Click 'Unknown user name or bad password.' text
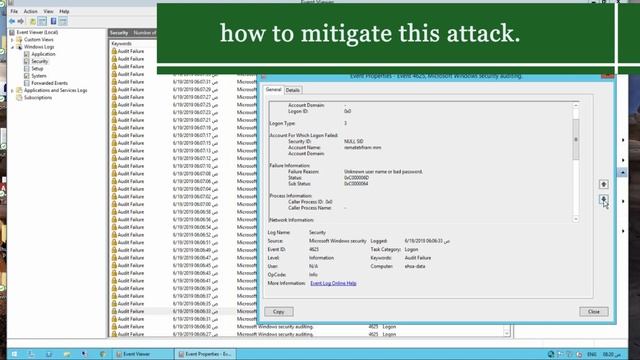This screenshot has height=360, width=640. (x=383, y=172)
